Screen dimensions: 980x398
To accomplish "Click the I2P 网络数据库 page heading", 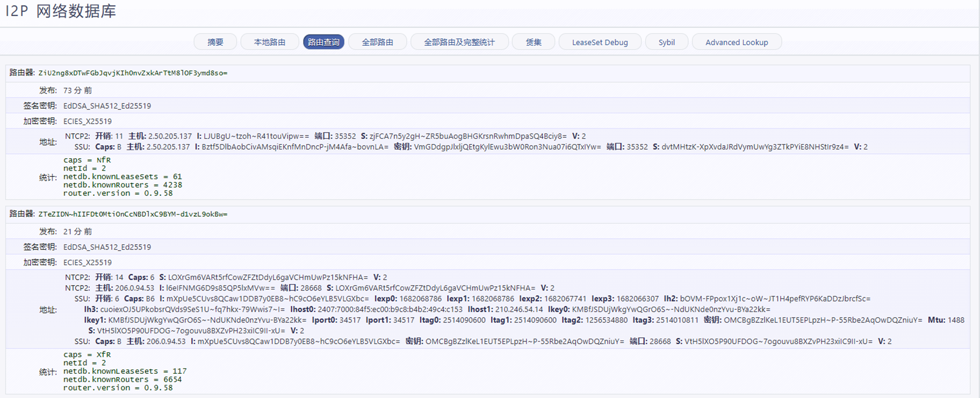I will (61, 11).
